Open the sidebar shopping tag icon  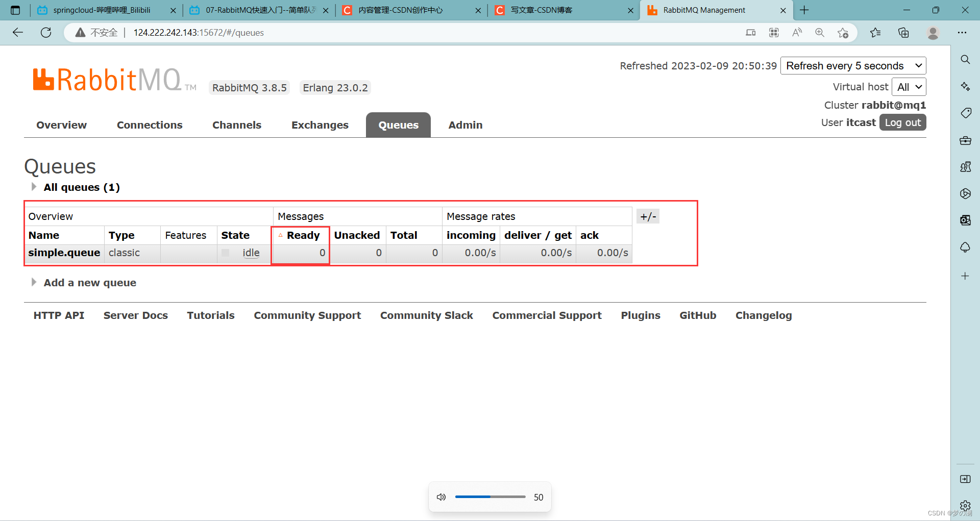[x=965, y=113]
